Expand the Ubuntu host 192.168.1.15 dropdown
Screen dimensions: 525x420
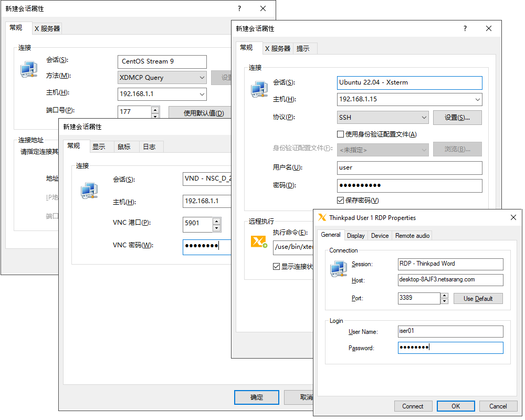pos(477,99)
